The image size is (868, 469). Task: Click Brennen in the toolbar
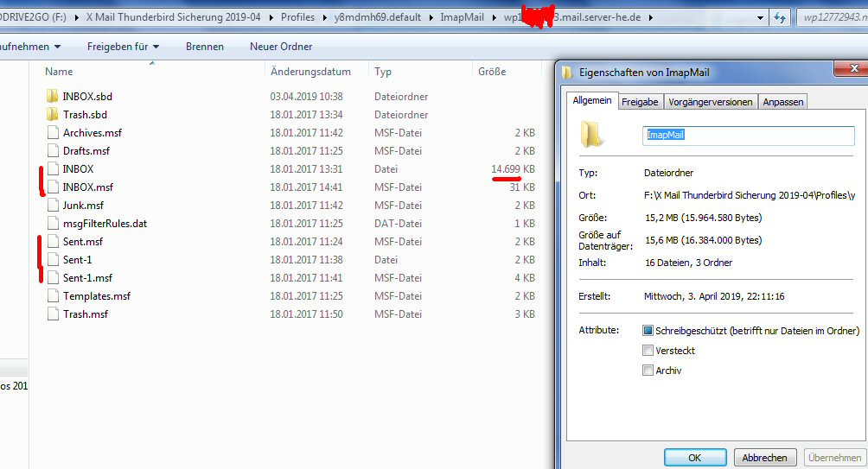(205, 47)
